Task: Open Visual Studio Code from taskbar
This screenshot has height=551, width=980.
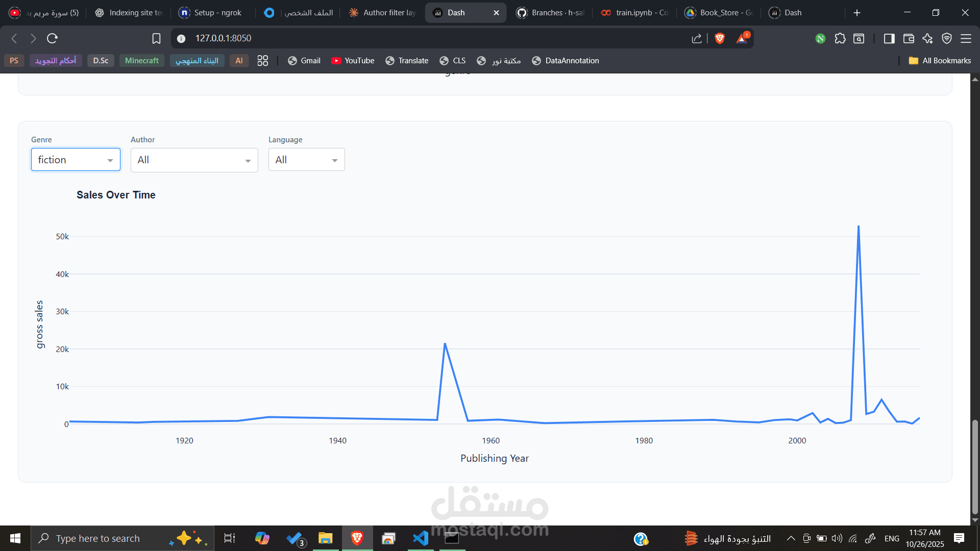Action: tap(421, 538)
